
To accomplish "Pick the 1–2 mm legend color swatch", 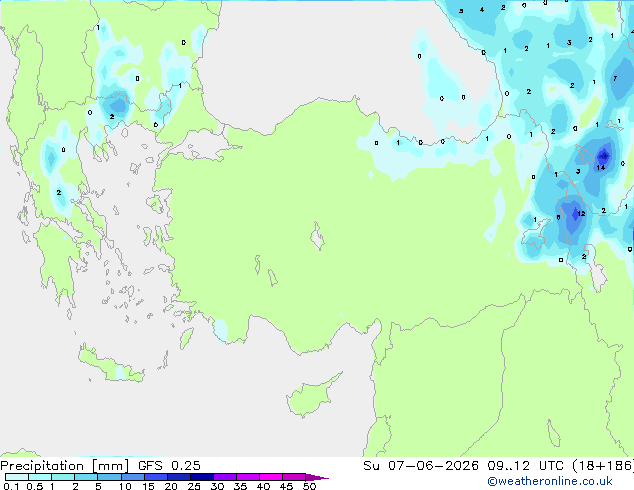I will 63,477.
